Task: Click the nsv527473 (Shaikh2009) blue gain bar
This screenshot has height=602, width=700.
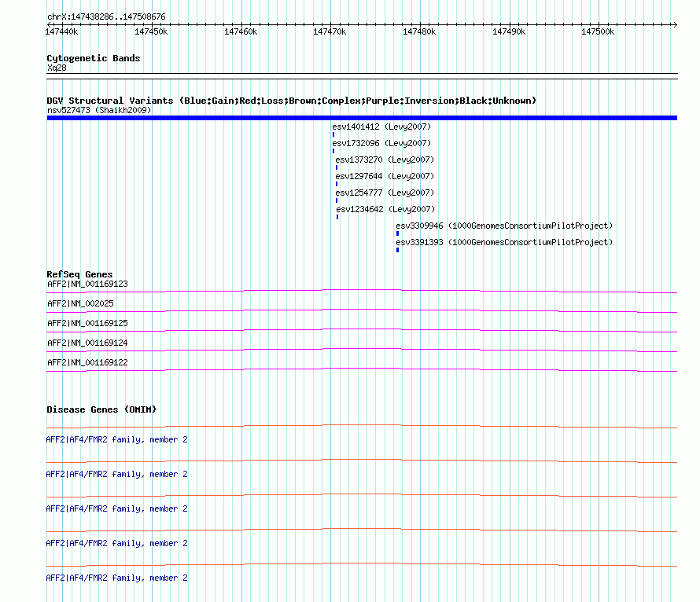Action: (x=362, y=118)
